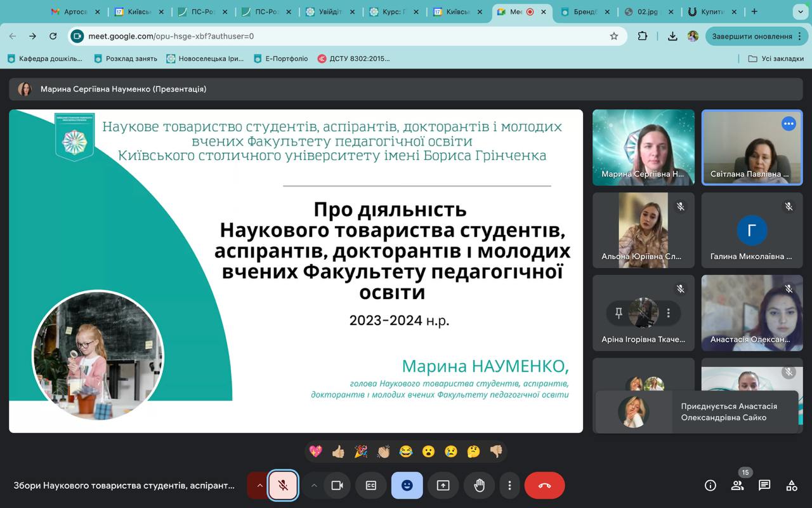
Task: Send the laughing emoji reaction
Action: (405, 451)
